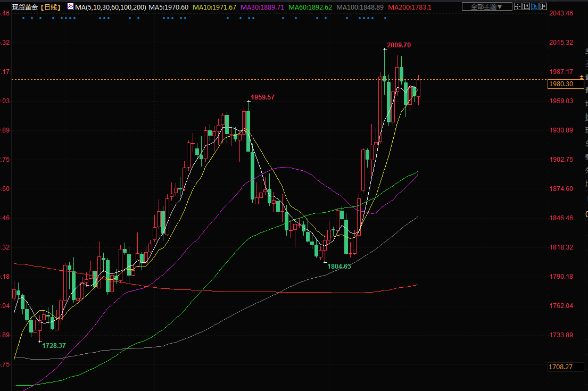This screenshot has width=588, height=391.
Task: Click the first blue event dot above the chart
Action: (24, 18)
